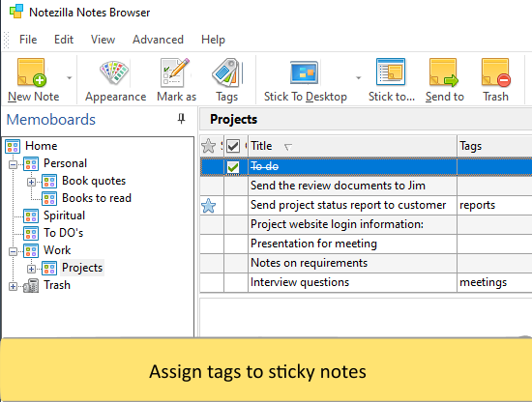Expand the Trash tree node
Viewport: 532px width, 402px height.
tap(13, 286)
